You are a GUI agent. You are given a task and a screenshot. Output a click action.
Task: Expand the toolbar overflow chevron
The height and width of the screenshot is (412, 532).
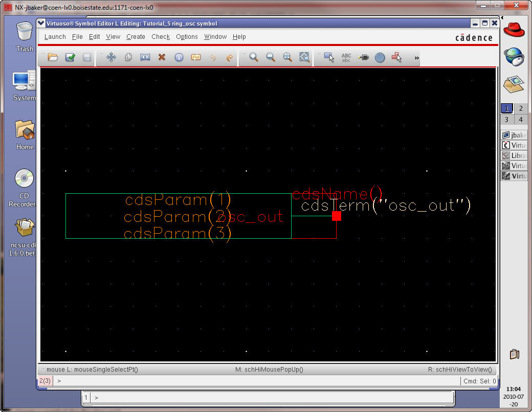(416, 58)
